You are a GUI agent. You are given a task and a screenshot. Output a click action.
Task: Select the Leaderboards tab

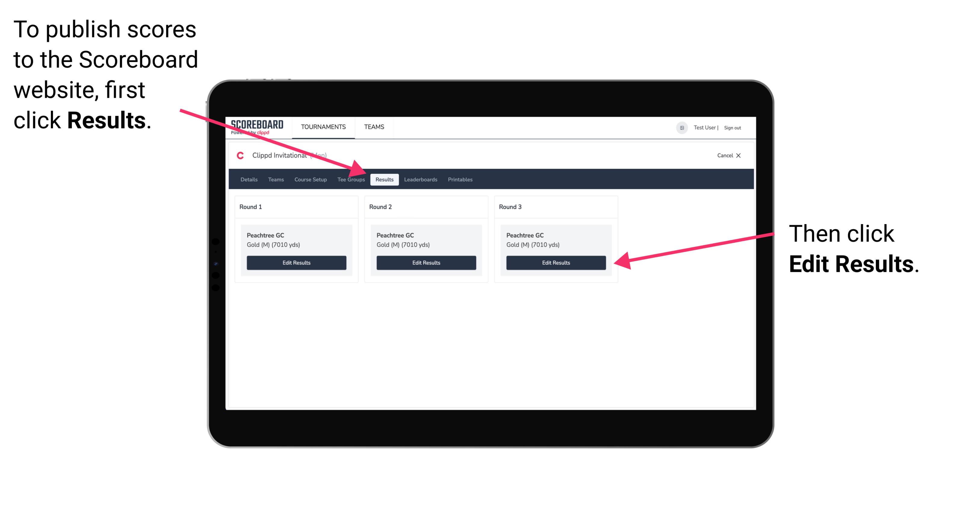tap(420, 179)
